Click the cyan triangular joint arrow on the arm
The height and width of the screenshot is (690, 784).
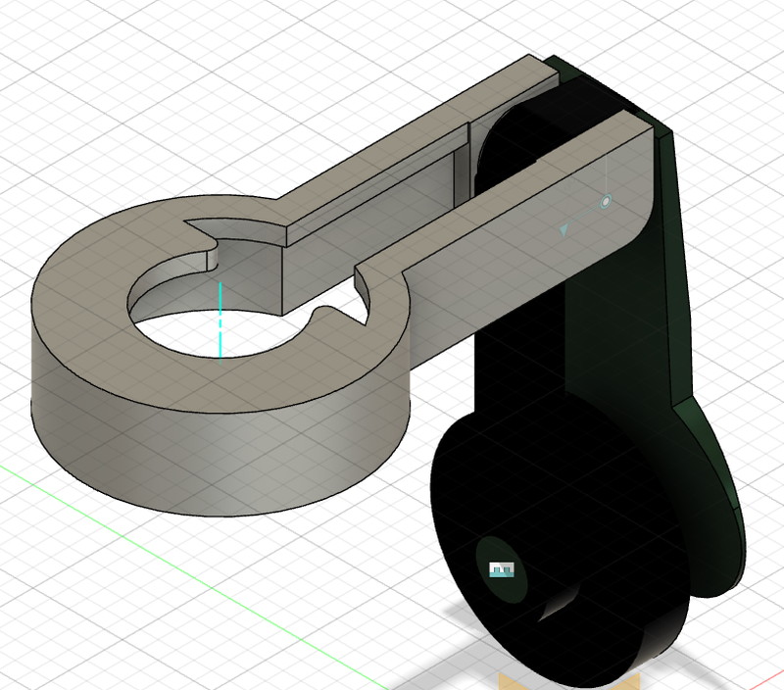click(x=564, y=229)
